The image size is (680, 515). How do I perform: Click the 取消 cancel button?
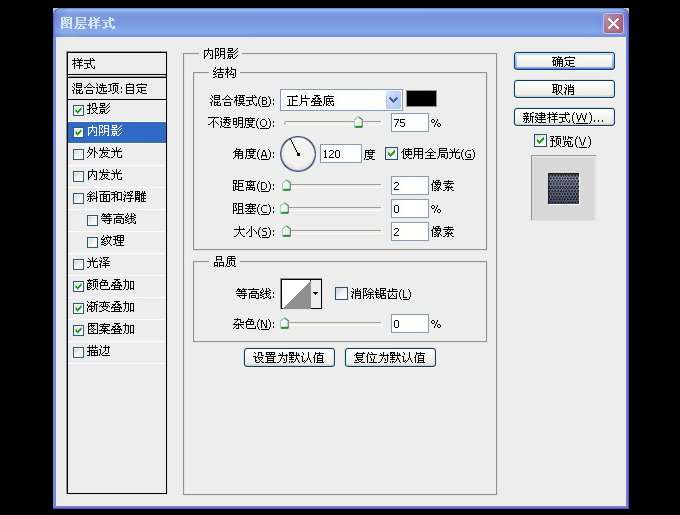click(563, 89)
